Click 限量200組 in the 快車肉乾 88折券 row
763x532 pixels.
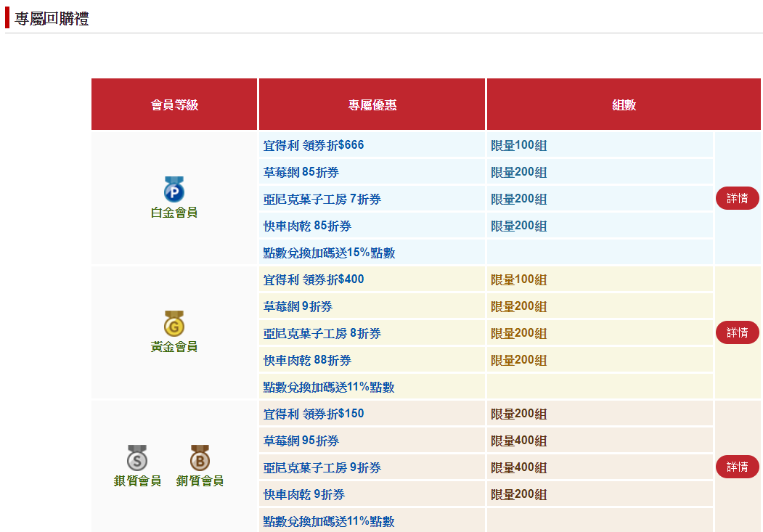[519, 360]
